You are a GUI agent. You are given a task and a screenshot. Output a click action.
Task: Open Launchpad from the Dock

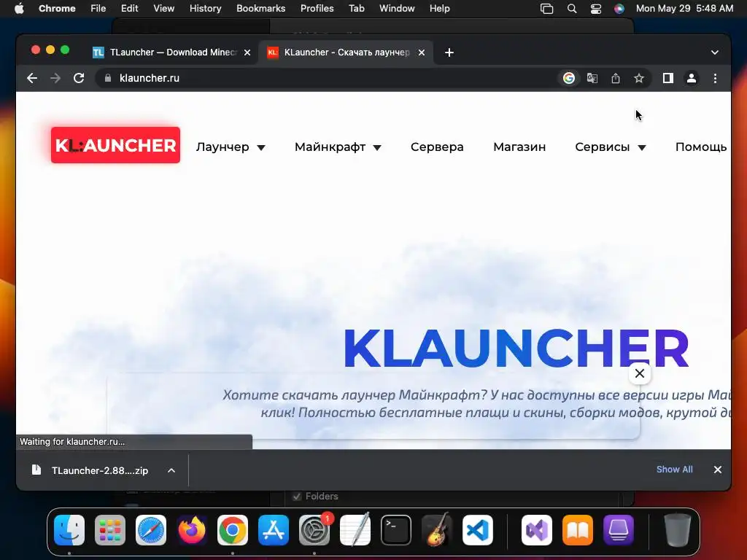coord(110,530)
